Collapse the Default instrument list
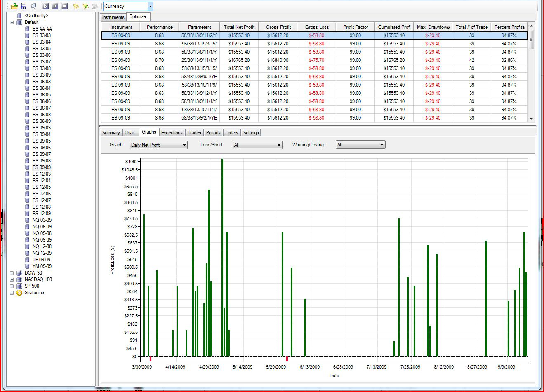544x392 pixels. (x=12, y=22)
